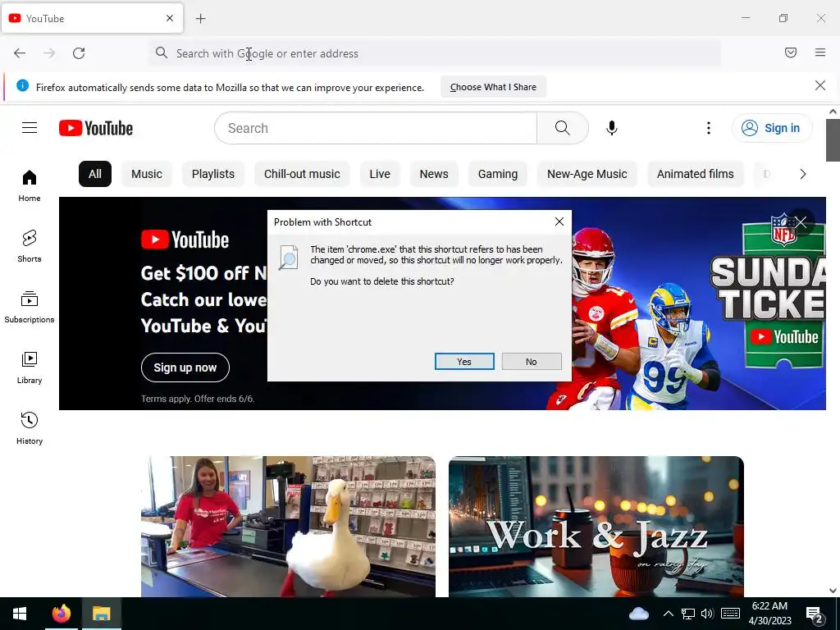Screen dimensions: 840x630
Task: Open File Explorer from the taskbar
Action: coord(101,614)
